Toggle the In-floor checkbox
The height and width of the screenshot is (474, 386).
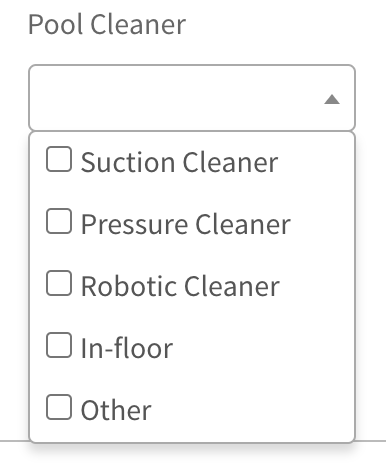(x=59, y=345)
